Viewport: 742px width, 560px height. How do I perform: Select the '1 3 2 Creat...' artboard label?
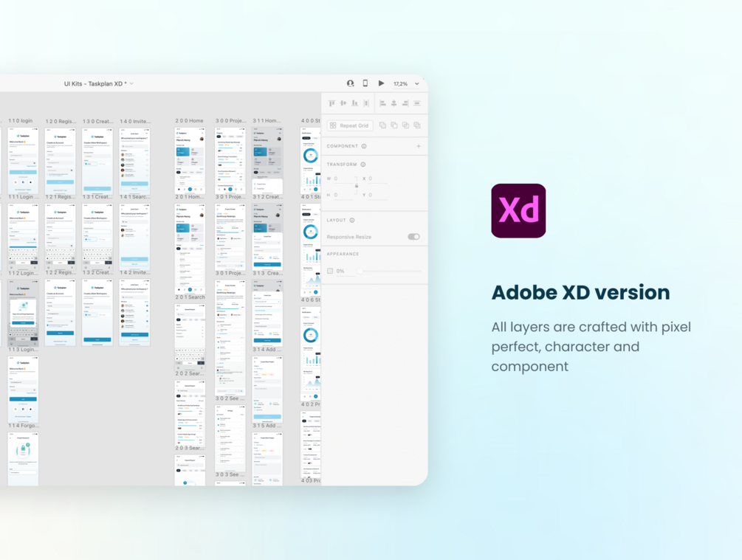click(98, 272)
